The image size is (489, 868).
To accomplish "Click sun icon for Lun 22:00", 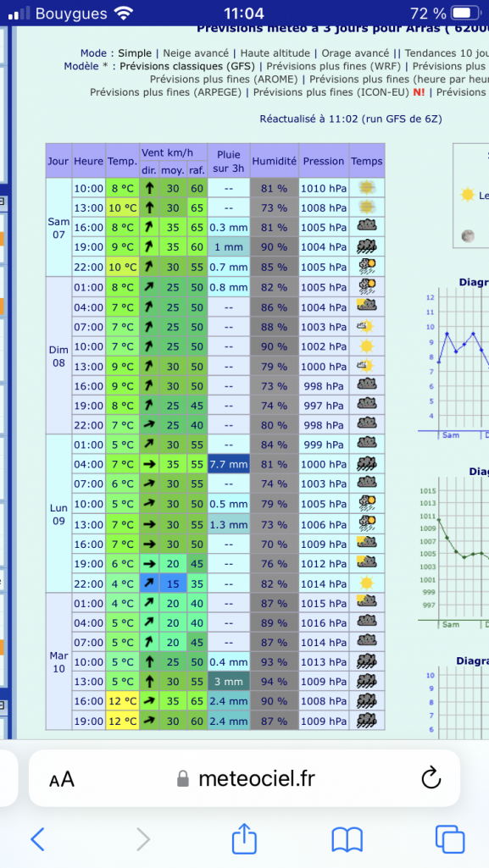I will pos(366,583).
